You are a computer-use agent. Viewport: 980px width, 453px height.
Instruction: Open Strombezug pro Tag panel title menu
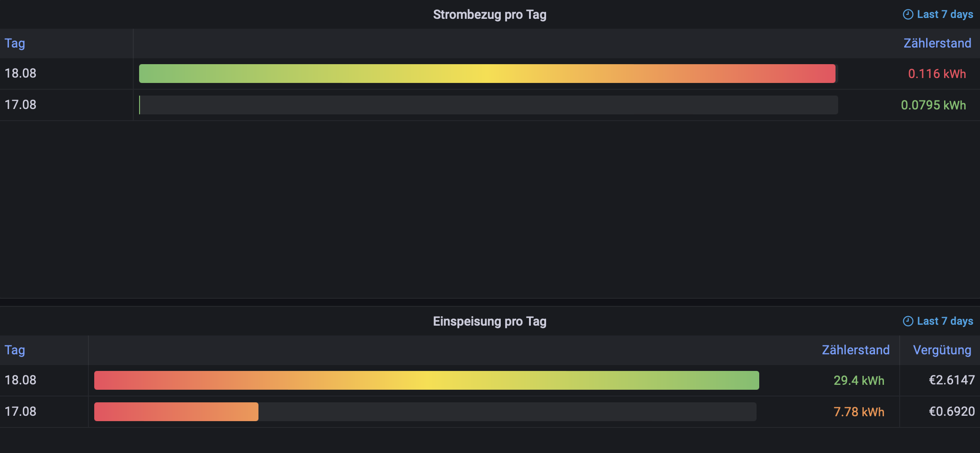(x=490, y=15)
